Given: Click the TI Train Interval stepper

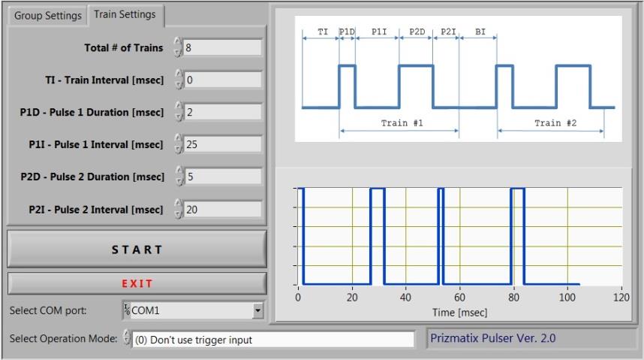Looking at the screenshot, I should point(178,80).
